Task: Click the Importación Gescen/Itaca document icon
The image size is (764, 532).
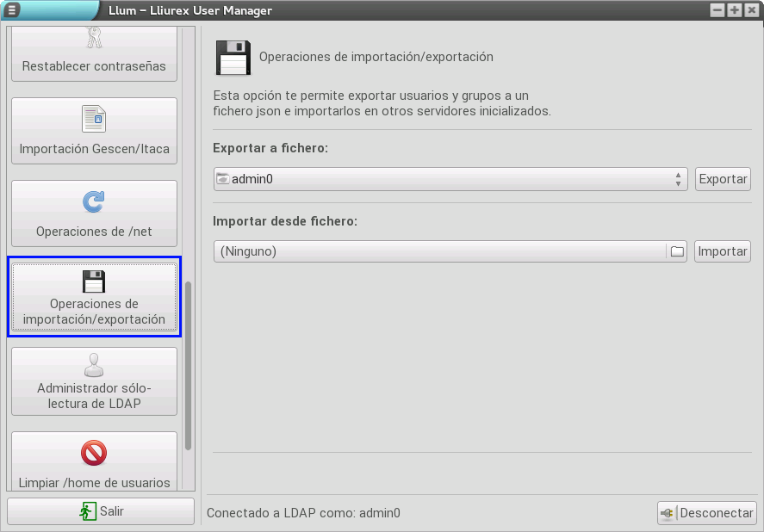Action: [x=93, y=119]
